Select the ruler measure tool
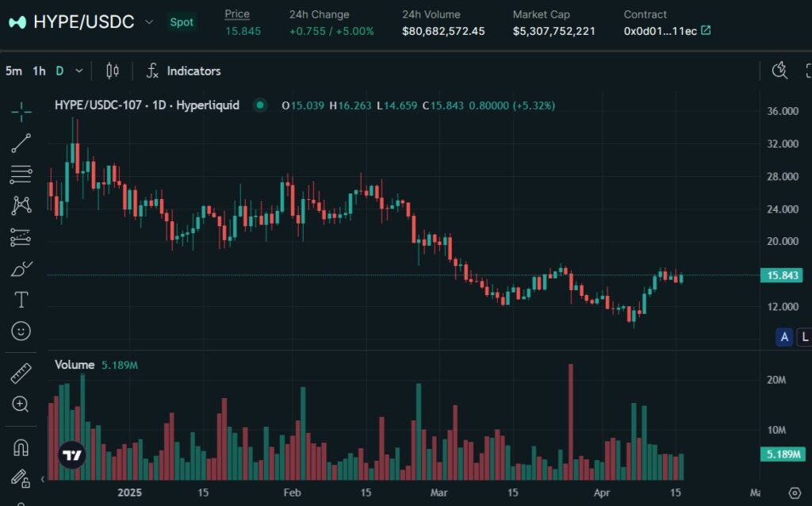 [x=21, y=374]
